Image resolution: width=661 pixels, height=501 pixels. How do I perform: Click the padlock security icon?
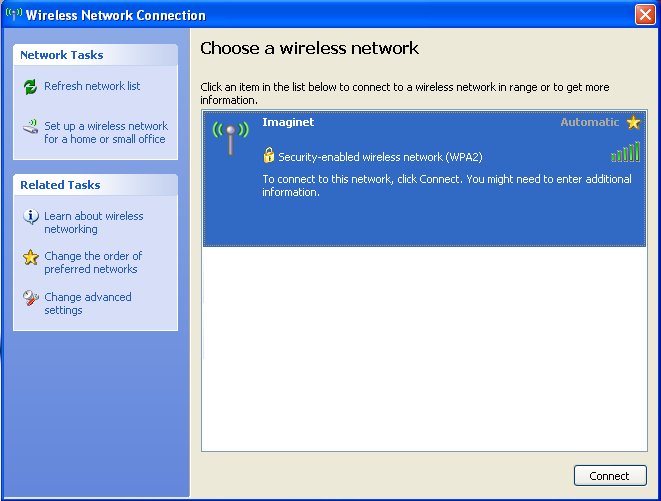click(269, 155)
